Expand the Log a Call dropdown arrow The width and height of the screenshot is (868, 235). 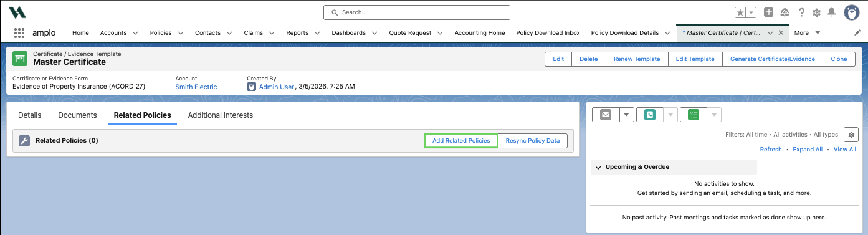click(670, 115)
